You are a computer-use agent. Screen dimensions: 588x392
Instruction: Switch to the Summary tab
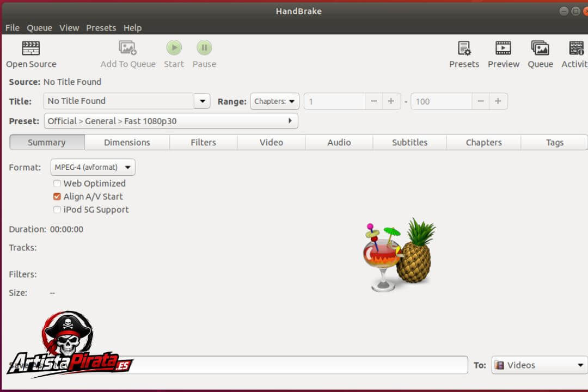[x=47, y=143]
